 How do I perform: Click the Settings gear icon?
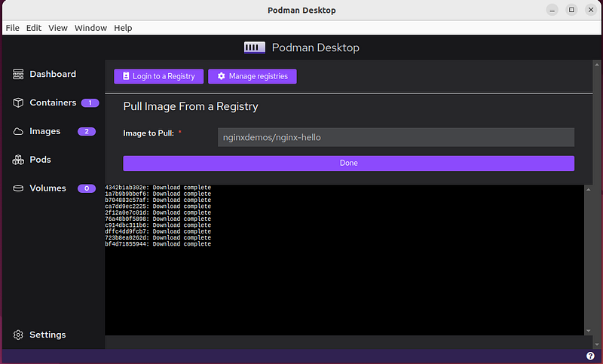click(x=18, y=335)
